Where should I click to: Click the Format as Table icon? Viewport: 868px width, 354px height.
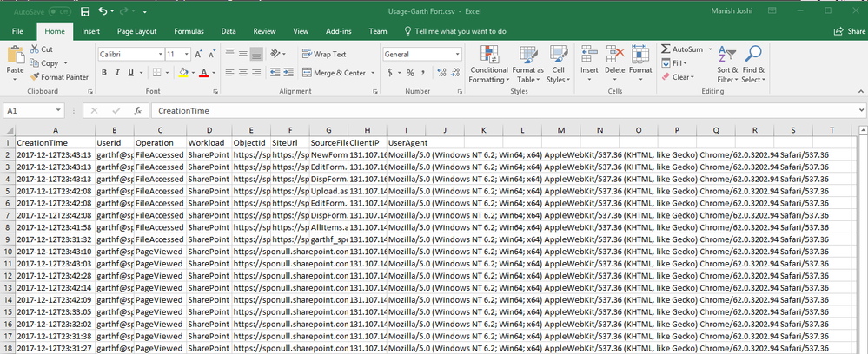(x=527, y=54)
